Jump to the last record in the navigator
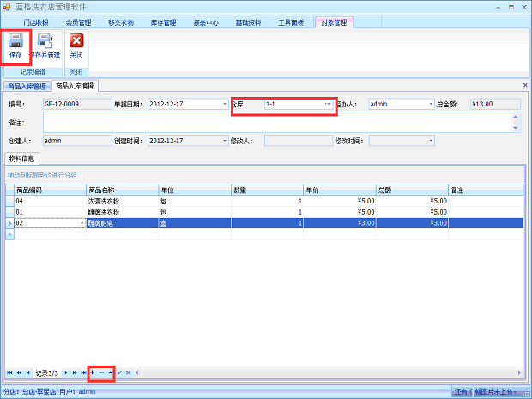Viewport: 532px width, 399px height. point(83,373)
